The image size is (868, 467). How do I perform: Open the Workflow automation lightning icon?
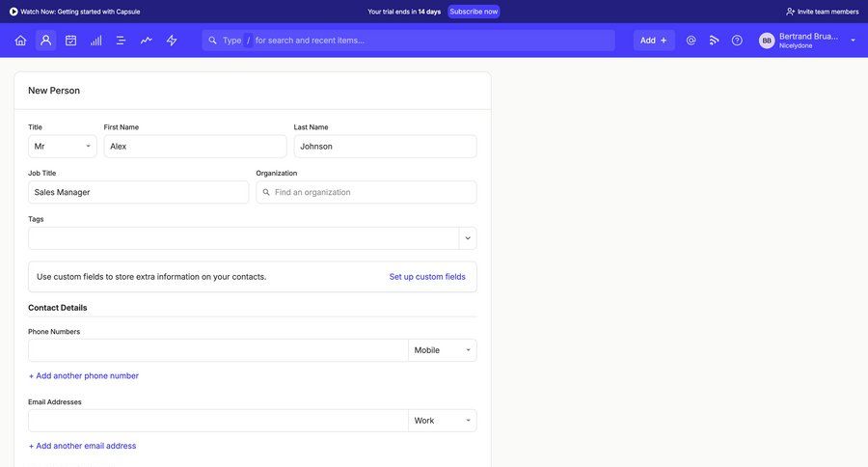172,41
